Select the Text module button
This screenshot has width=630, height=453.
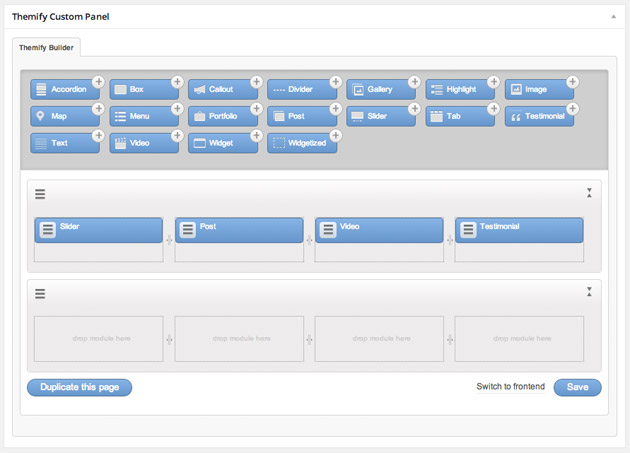65,143
